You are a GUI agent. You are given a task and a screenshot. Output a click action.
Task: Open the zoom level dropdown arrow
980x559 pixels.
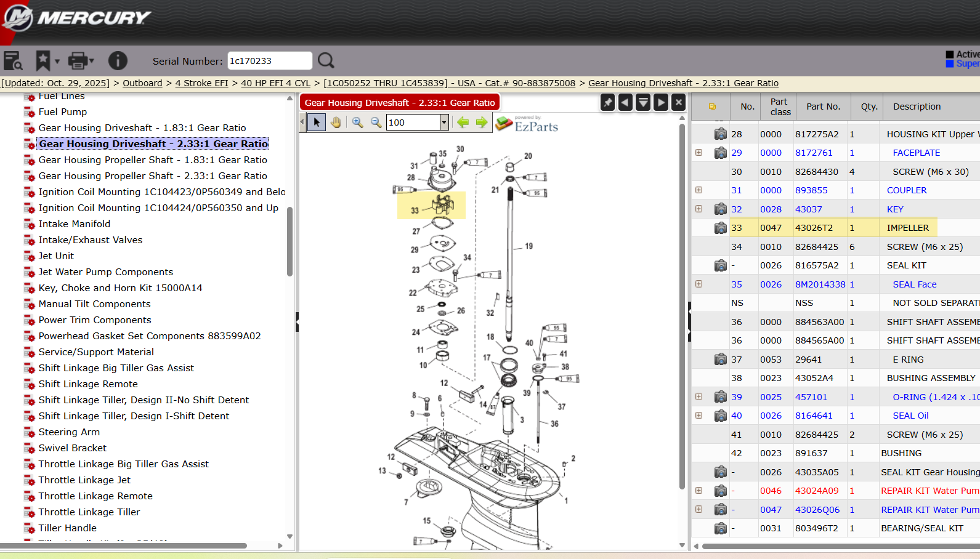[443, 122]
